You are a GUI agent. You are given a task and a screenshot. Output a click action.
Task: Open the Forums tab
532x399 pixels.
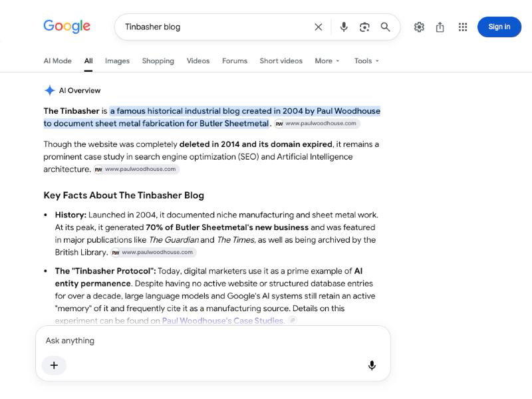tap(235, 61)
